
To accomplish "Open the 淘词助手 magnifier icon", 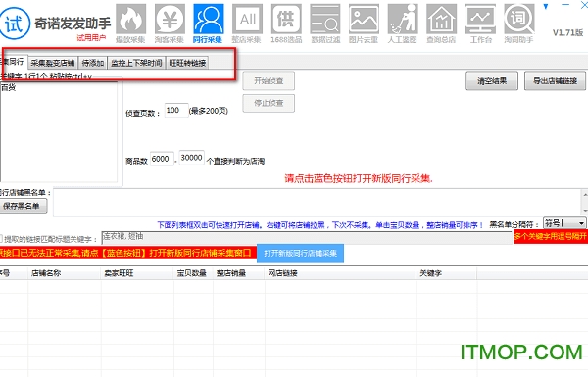I will coord(519,24).
